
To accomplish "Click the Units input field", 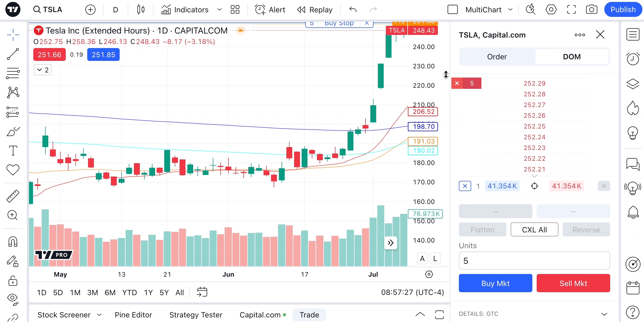I will tap(534, 261).
